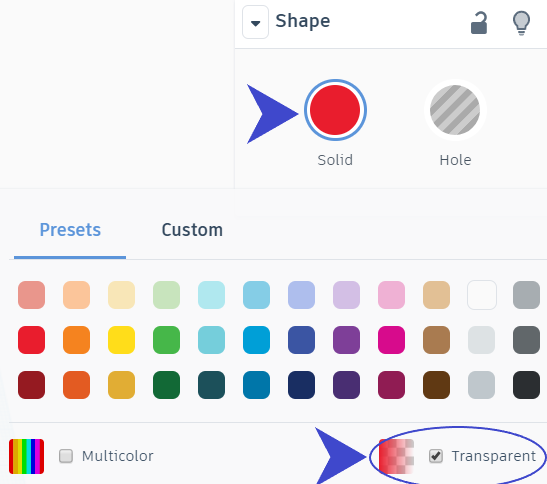The height and width of the screenshot is (484, 547).
Task: Uncheck the Transparent checkbox
Action: [436, 456]
